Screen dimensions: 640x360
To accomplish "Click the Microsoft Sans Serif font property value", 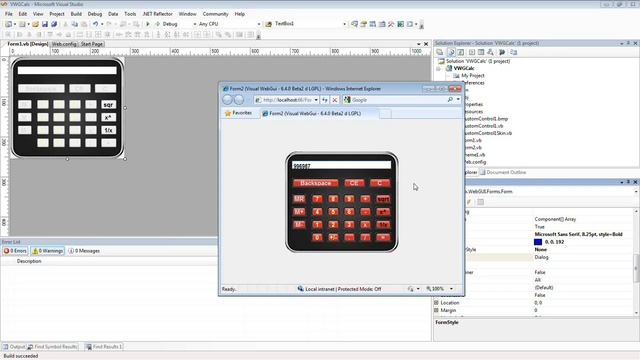I will [x=578, y=234].
